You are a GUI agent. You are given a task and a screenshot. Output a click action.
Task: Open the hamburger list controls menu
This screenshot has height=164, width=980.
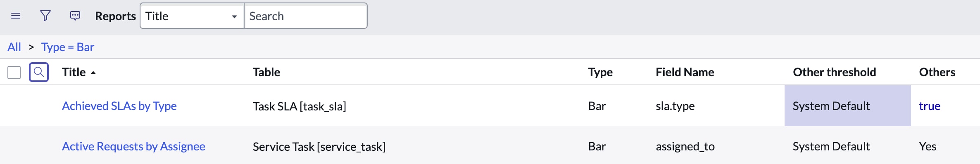(x=16, y=16)
